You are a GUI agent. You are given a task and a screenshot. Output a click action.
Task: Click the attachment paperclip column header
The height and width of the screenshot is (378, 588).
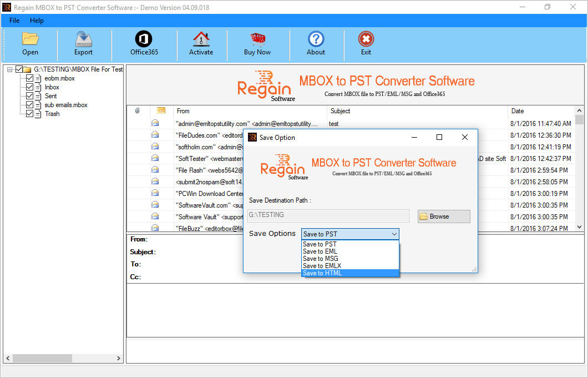[x=137, y=110]
